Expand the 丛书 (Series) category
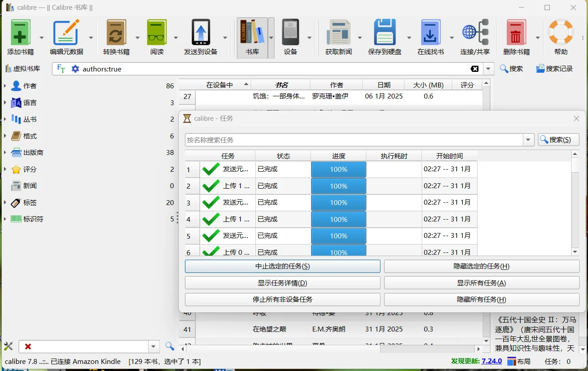 (x=5, y=119)
